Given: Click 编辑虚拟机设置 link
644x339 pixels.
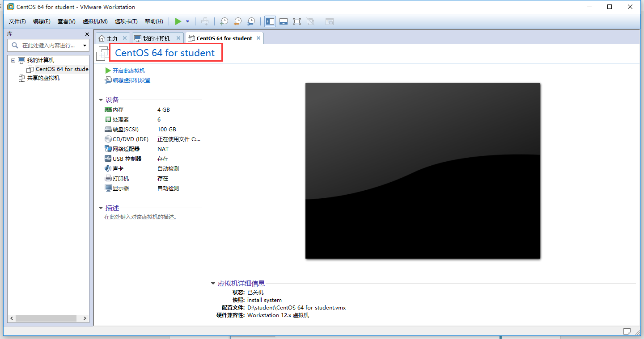Looking at the screenshot, I should [x=131, y=80].
